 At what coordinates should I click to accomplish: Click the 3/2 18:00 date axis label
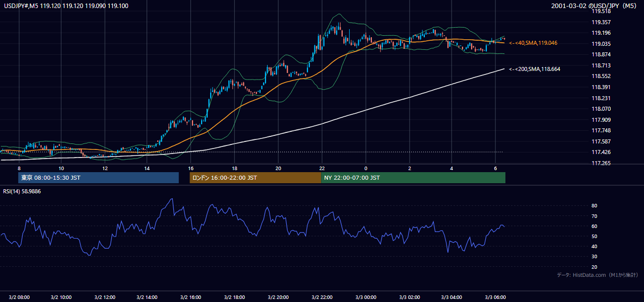[234, 297]
